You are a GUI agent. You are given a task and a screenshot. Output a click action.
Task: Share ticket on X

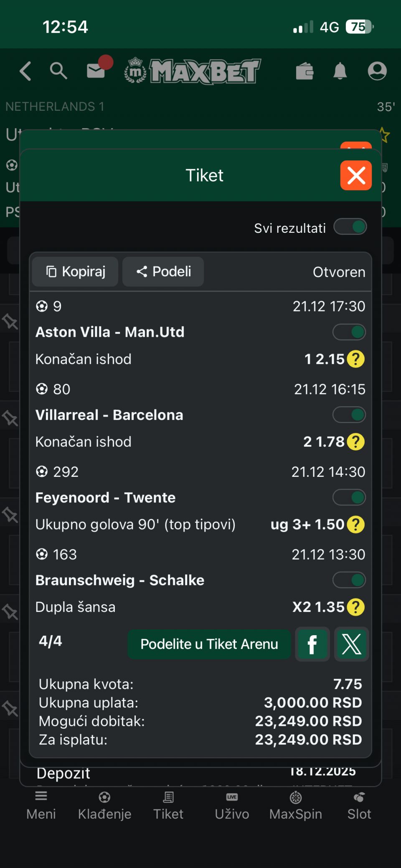tap(352, 644)
